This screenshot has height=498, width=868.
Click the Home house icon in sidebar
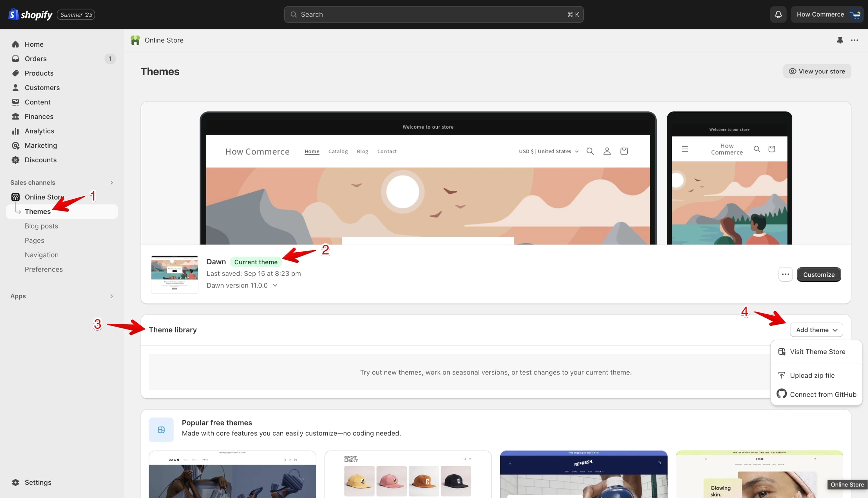point(15,44)
